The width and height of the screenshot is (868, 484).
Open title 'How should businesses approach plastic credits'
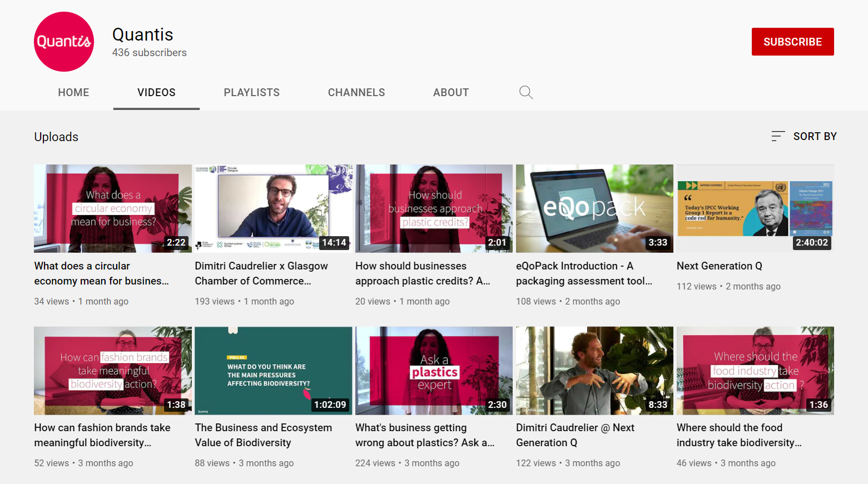tap(423, 273)
